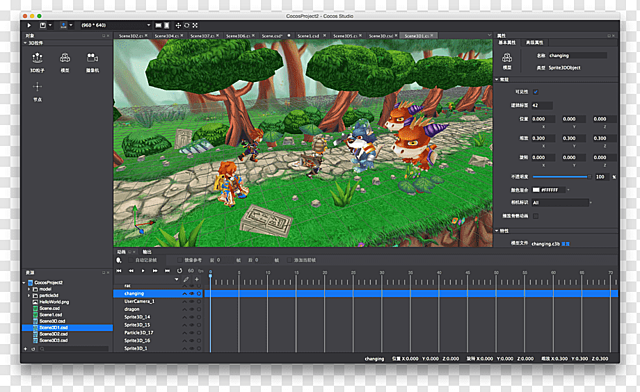Click the Play preview button in top toolbar
This screenshot has width=640, height=392.
(29, 25)
